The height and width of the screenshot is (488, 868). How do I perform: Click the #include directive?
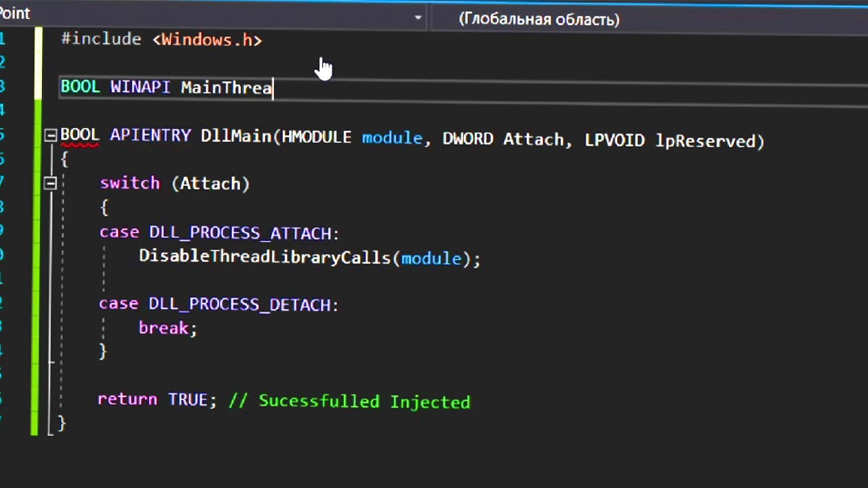(x=101, y=39)
